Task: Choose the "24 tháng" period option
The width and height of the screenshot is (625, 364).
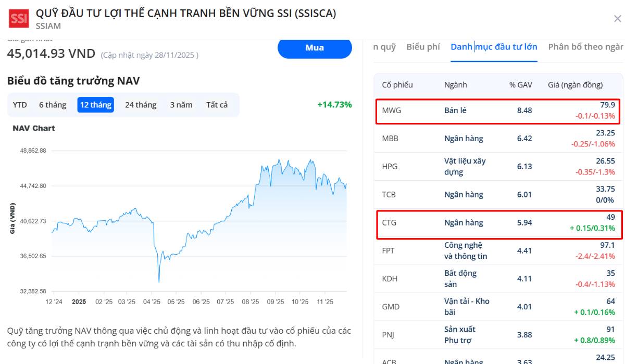Action: point(141,105)
